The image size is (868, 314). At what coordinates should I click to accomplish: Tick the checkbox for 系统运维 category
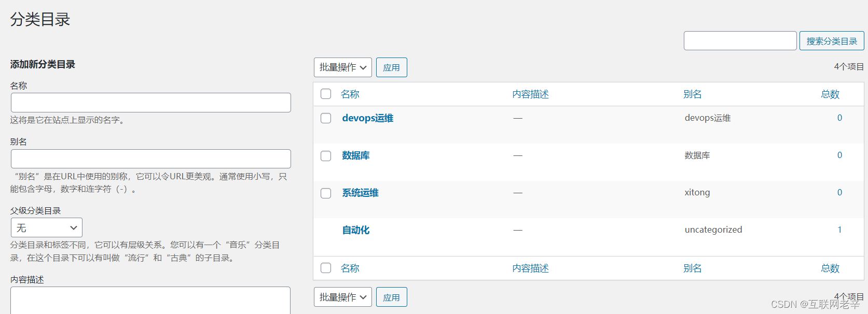click(326, 193)
